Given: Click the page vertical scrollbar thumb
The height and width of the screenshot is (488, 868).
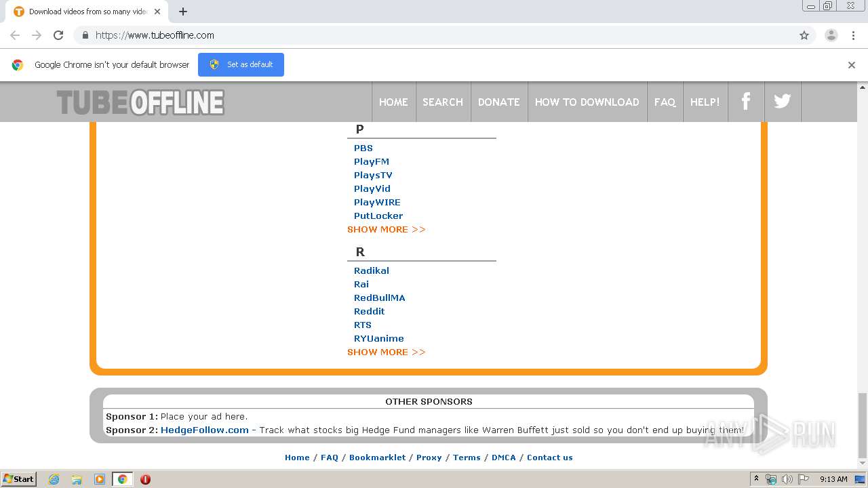Looking at the screenshot, I should (863, 426).
